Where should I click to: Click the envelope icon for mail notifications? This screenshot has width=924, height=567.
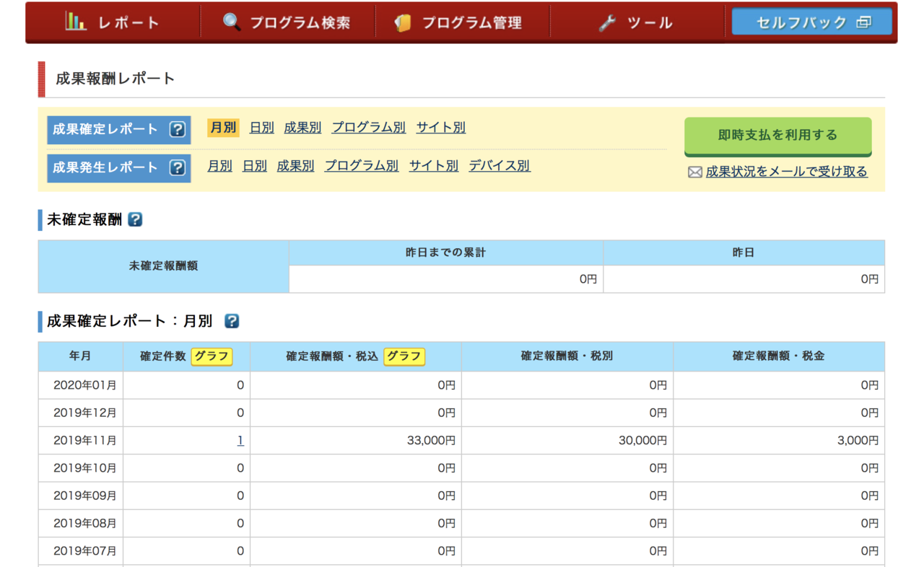[695, 172]
